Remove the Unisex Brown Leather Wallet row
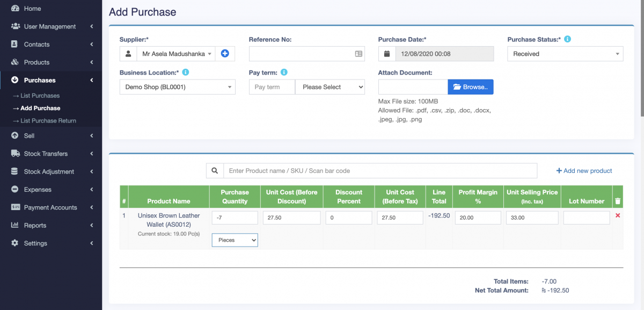Screen dimensions: 644x310 pos(618,215)
